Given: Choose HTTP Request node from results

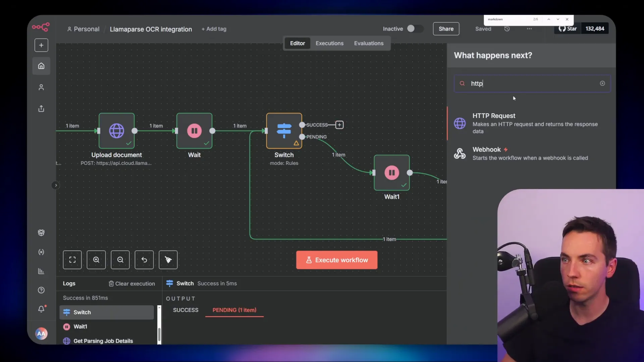Looking at the screenshot, I should tap(531, 123).
